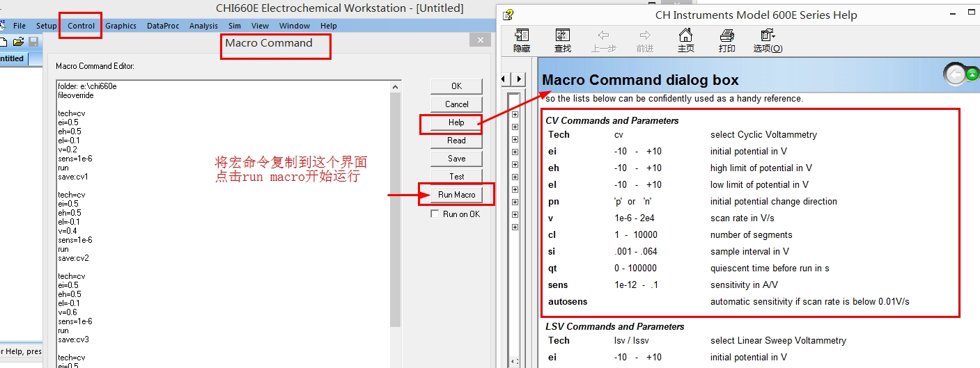Click right tab-scroll arrow in Help navigation pane
This screenshot has width=980, height=368.
(x=520, y=79)
